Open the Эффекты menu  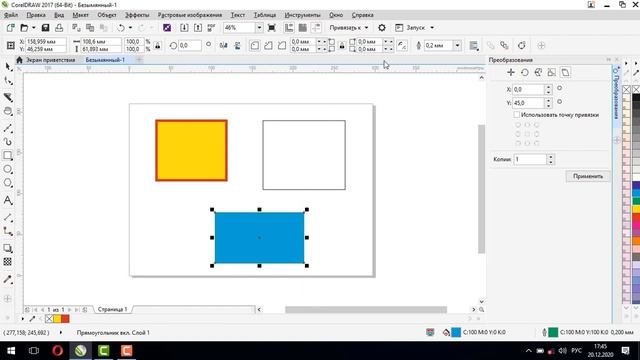click(x=137, y=15)
